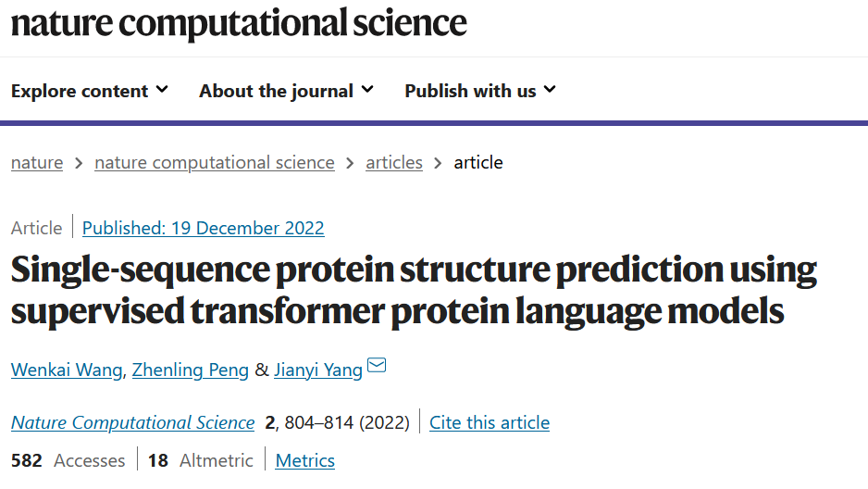Open author Wenkai Wang's link

(x=67, y=370)
